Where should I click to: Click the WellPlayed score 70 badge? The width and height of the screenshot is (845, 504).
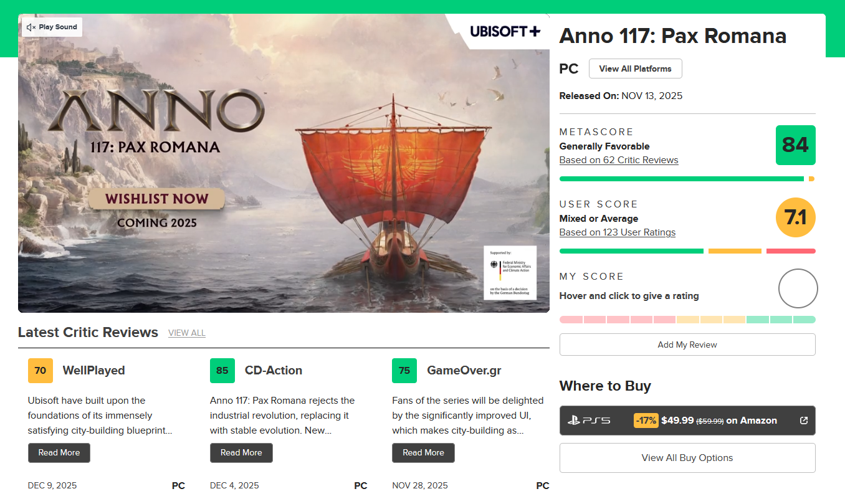tap(41, 371)
